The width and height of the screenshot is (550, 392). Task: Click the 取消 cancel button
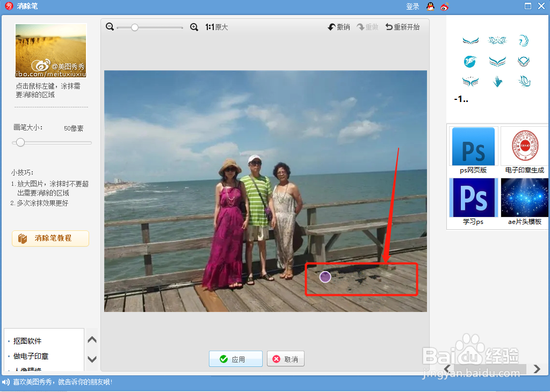click(x=286, y=359)
